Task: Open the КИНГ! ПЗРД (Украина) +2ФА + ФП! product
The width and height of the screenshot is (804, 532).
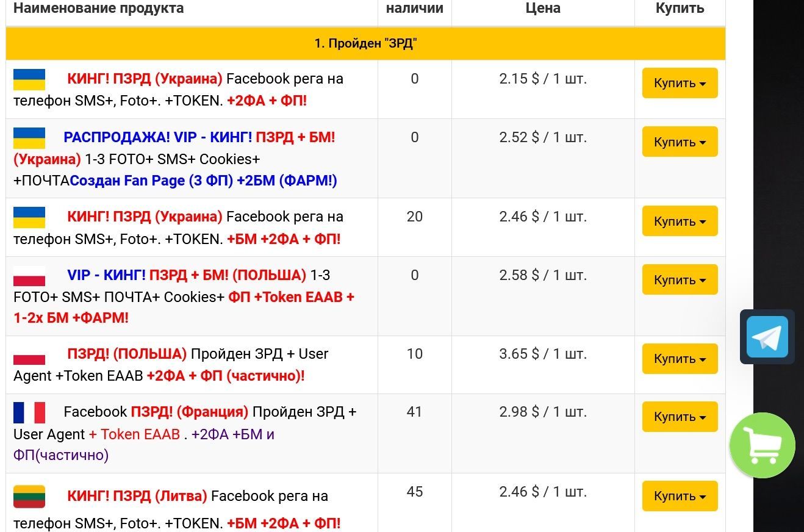Action: (x=179, y=90)
